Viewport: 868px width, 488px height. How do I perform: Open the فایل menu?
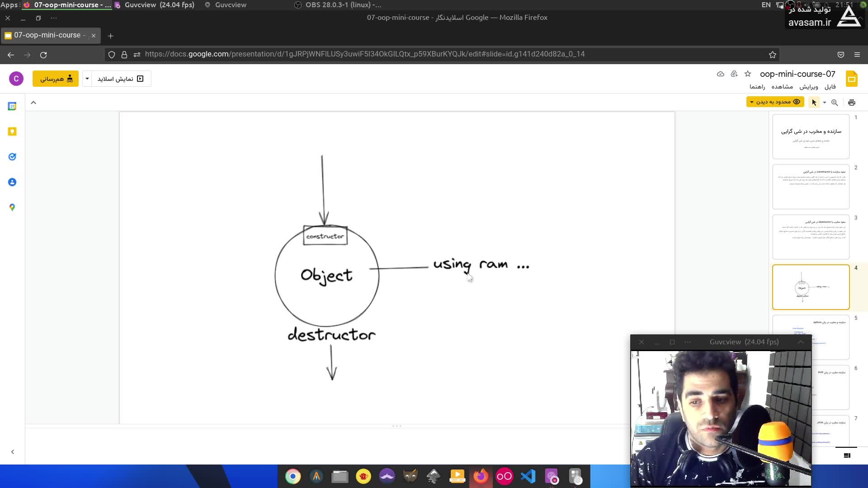[x=830, y=87]
